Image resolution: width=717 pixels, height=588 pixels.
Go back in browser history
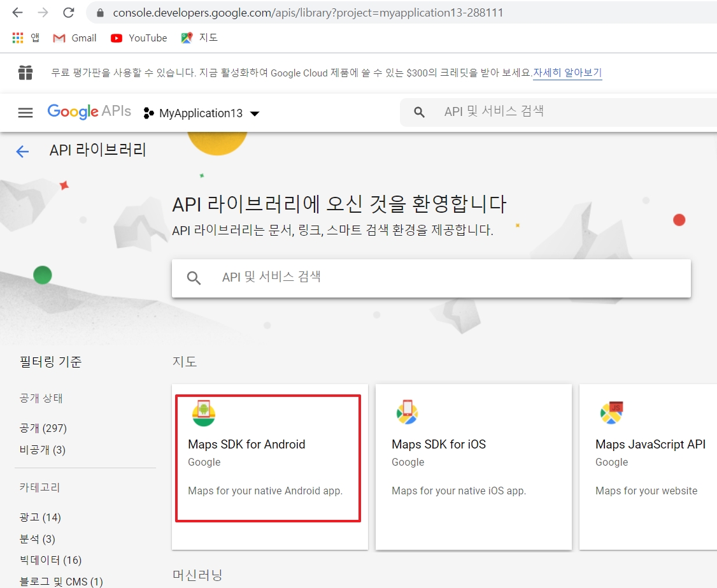[x=17, y=12]
